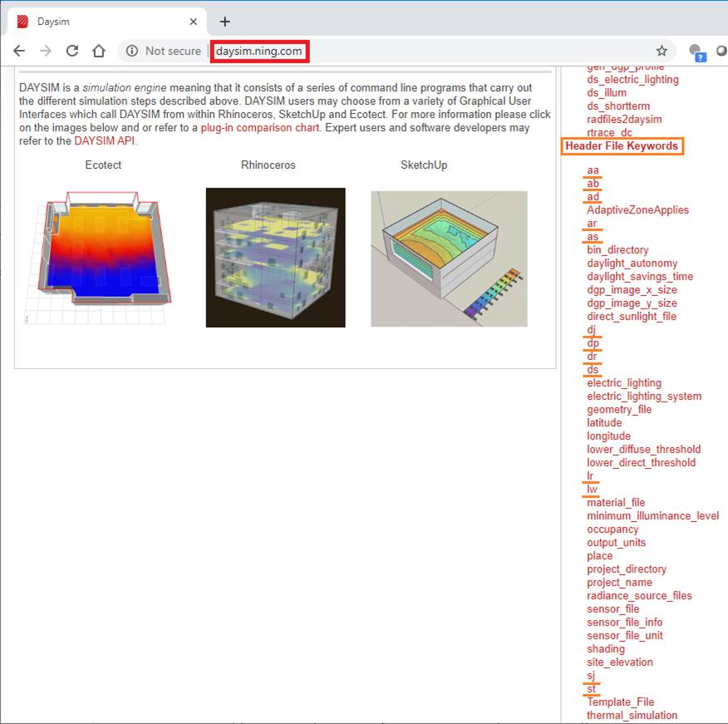Open the bin_directory link
The image size is (728, 724).
pos(617,250)
